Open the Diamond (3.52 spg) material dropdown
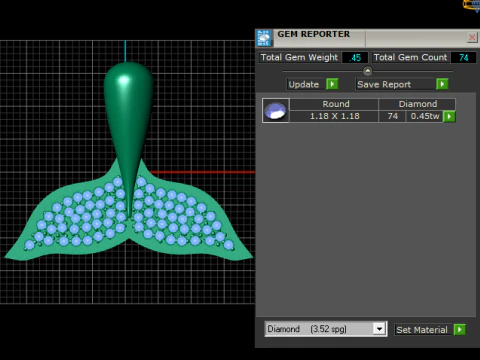480x360 pixels. (379, 329)
